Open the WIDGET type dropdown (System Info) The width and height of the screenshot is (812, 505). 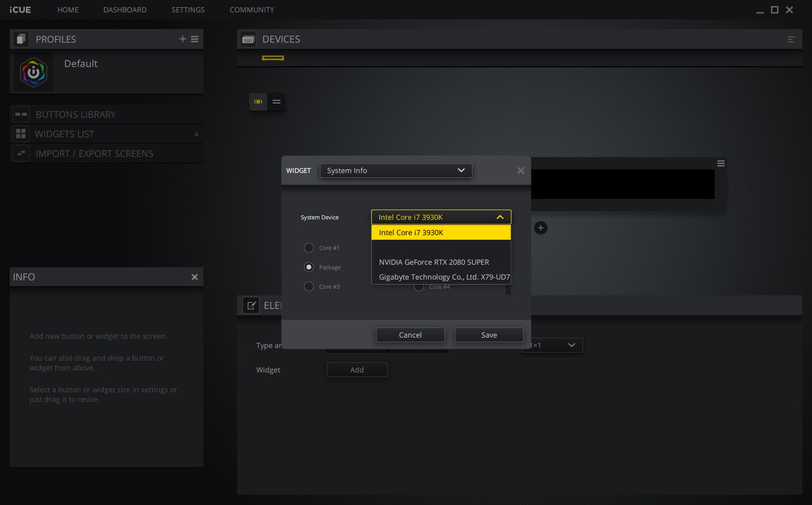[396, 170]
